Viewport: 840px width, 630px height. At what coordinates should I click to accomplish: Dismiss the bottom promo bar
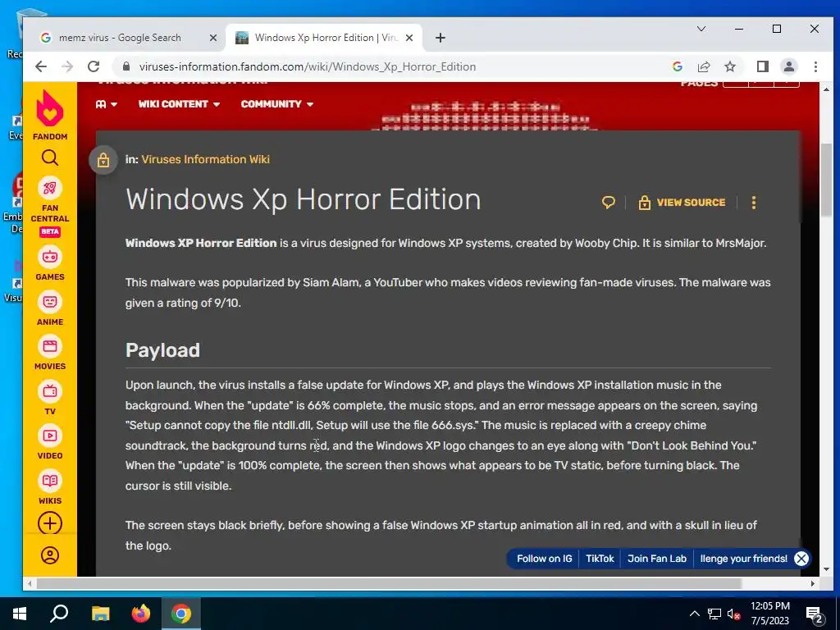point(801,559)
